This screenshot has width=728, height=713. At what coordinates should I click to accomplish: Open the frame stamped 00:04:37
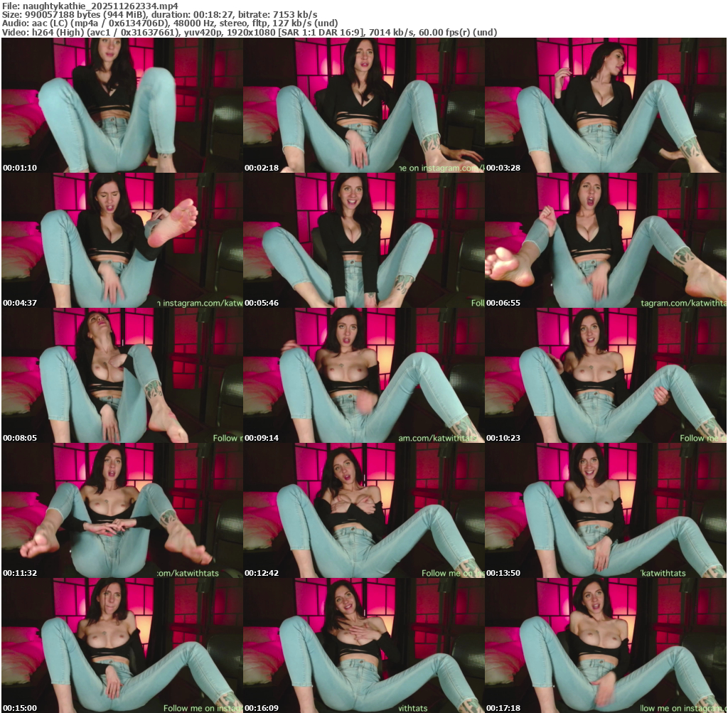(x=122, y=240)
